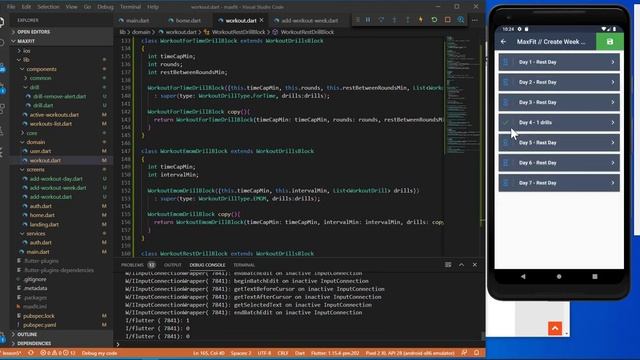Open pubspec.yaml in the explorer
The width and height of the screenshot is (640, 360).
click(40, 325)
